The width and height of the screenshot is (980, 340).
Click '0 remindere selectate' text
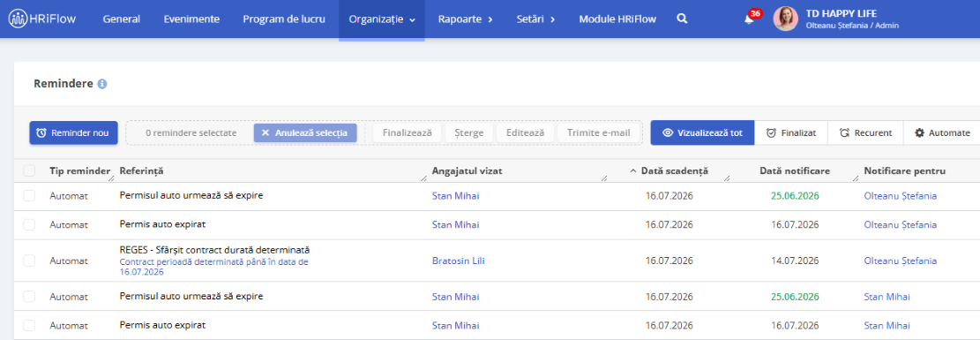191,132
